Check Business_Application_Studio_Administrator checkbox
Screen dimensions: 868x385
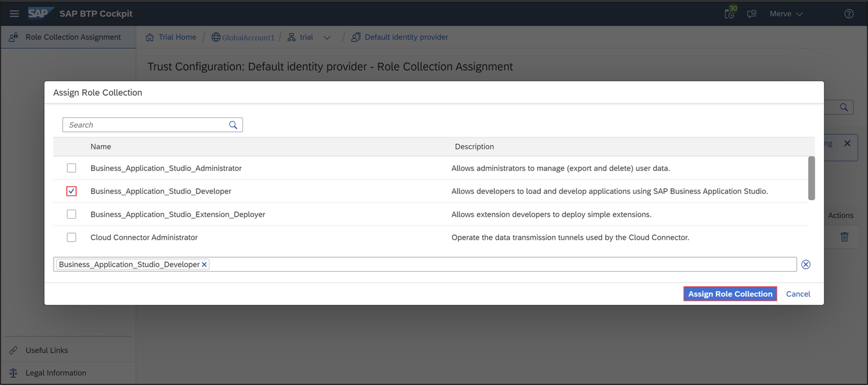click(x=71, y=168)
